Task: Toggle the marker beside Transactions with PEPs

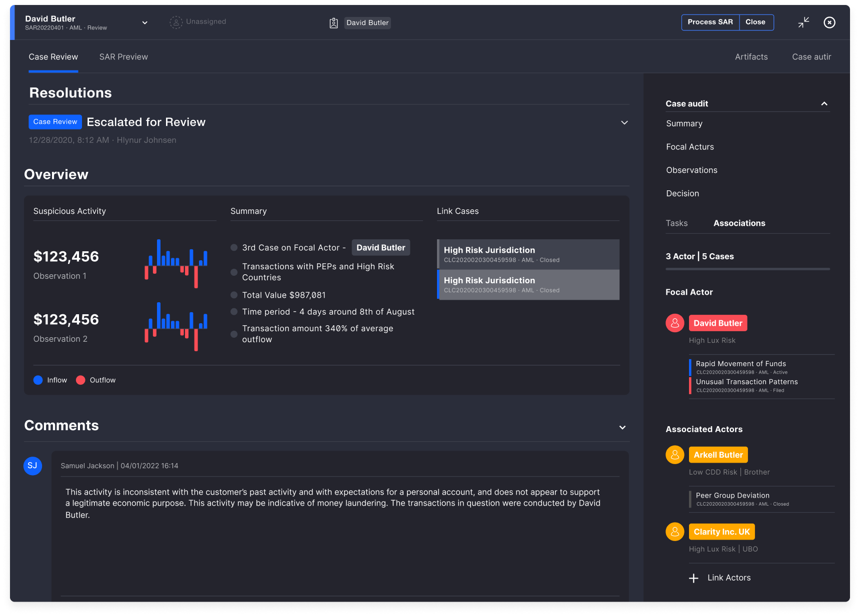Action: 233,272
